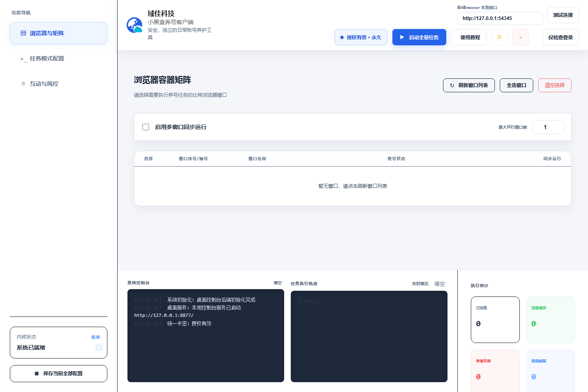Click 仅检查登录 button

[x=561, y=37]
